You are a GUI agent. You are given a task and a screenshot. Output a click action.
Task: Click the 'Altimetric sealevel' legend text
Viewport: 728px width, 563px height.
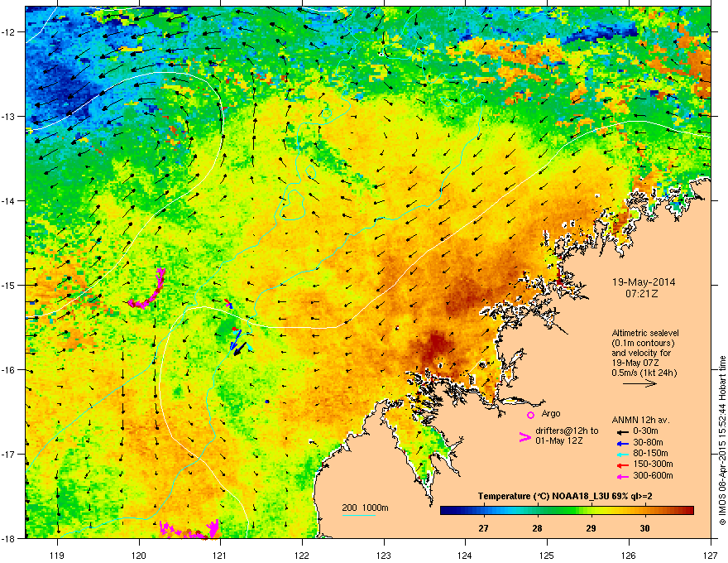(x=645, y=333)
